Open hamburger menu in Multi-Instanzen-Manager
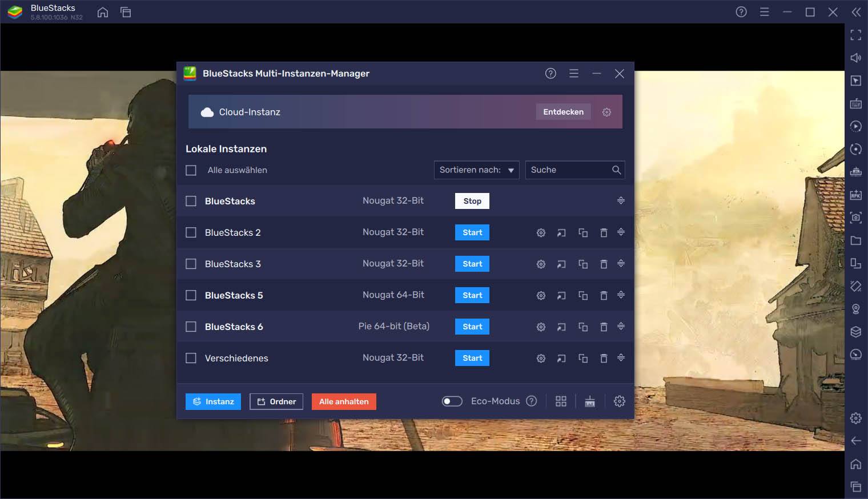The image size is (868, 499). tap(574, 73)
